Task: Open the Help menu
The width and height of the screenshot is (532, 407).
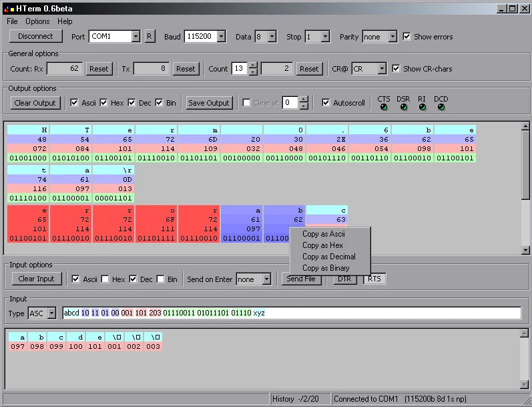Action: pyautogui.click(x=65, y=21)
